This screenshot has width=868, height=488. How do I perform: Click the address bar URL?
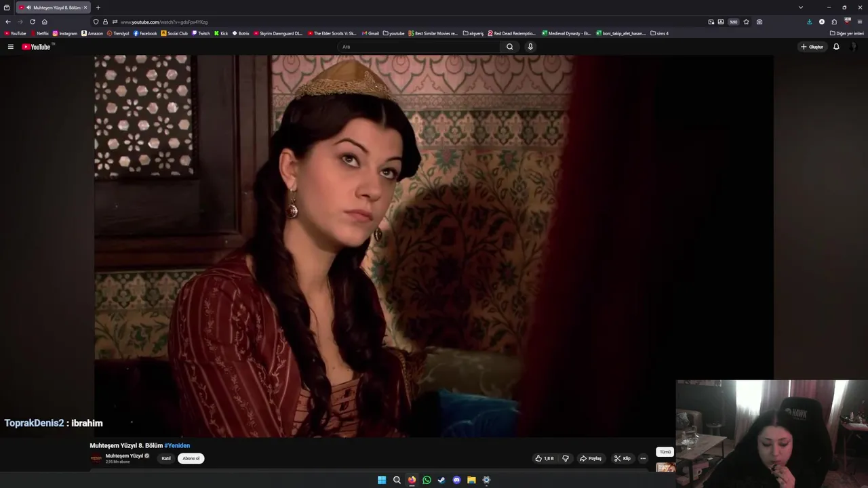tap(164, 22)
